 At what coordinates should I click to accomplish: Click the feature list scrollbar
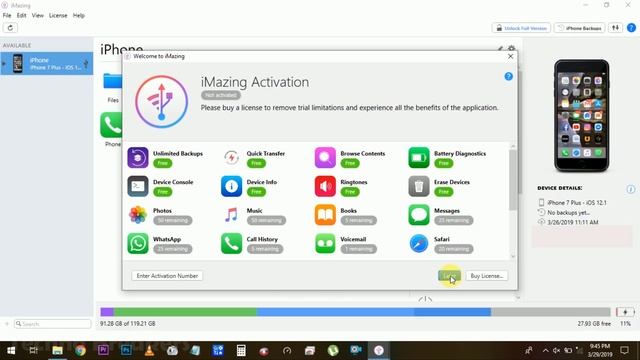(x=513, y=180)
